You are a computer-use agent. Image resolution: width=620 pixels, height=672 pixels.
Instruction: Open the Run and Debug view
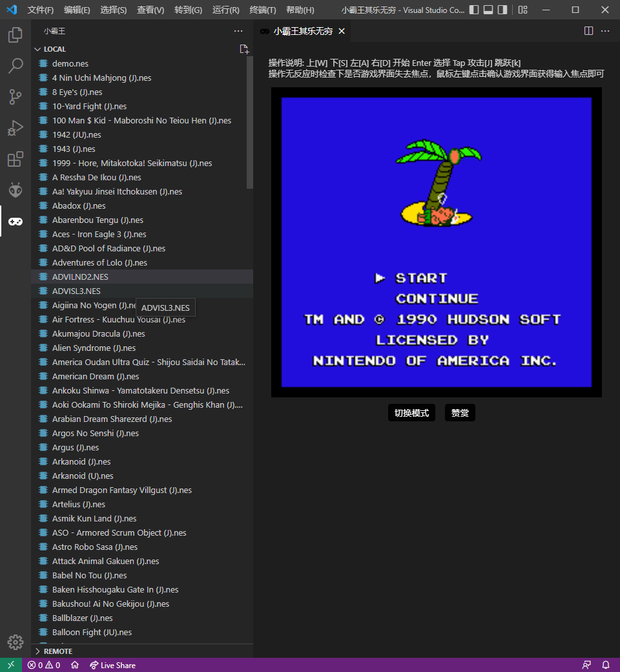pyautogui.click(x=15, y=128)
